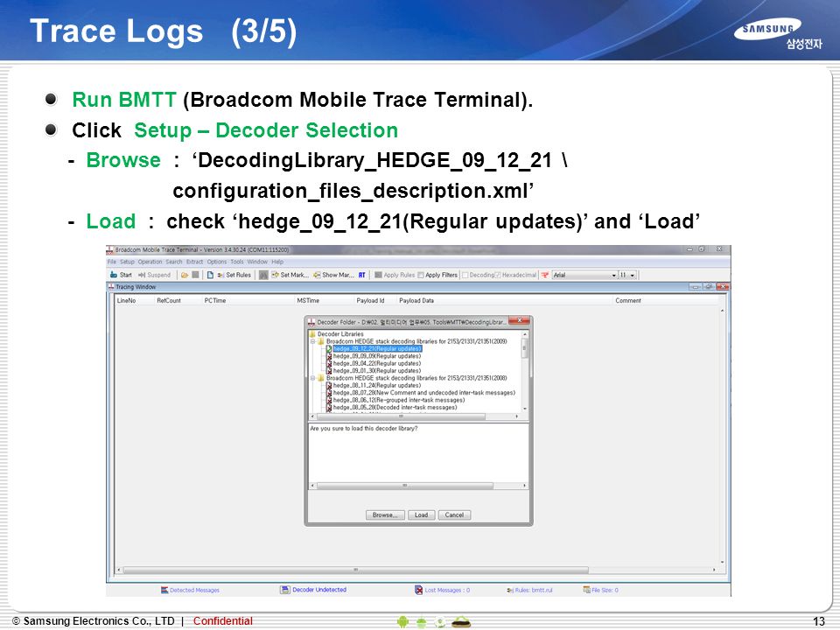The image size is (840, 630).
Task: Click the gray icon before Set Mark
Action: (263, 275)
